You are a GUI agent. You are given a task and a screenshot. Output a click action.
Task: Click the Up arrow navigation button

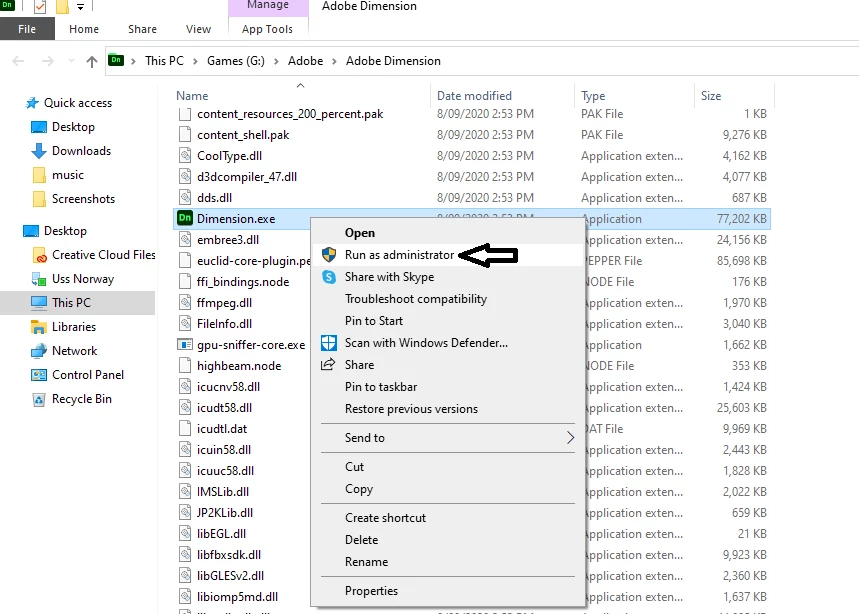point(91,61)
